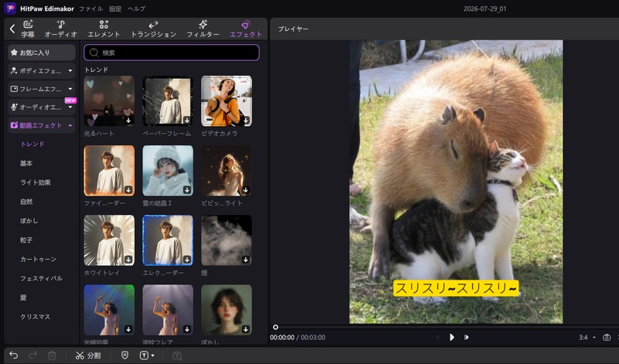Screen dimensions: 619x364
Task: Switch to the トランジション tab
Action: [153, 29]
